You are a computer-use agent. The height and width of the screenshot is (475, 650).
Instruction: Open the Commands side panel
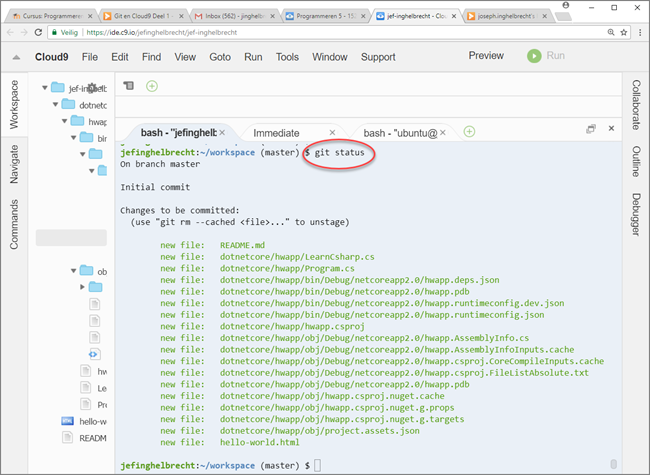click(x=14, y=224)
